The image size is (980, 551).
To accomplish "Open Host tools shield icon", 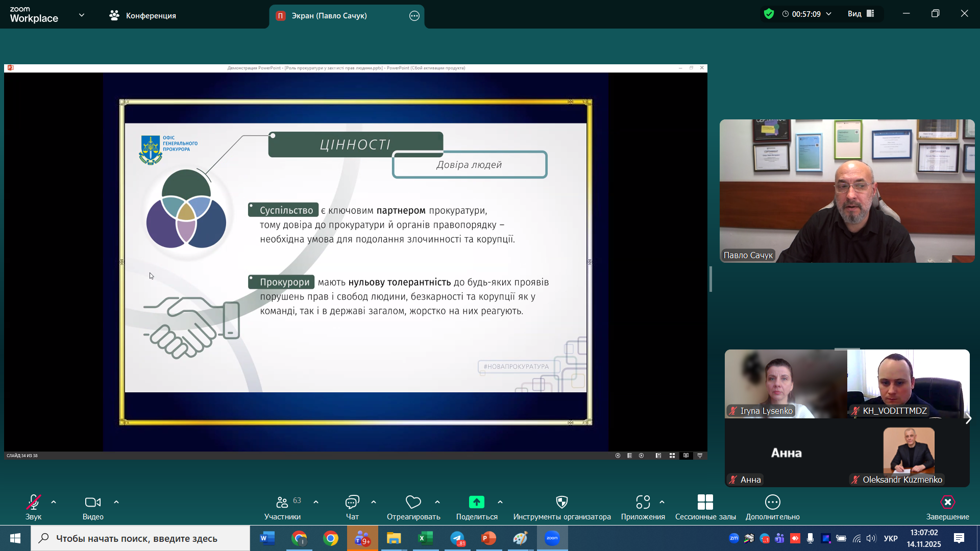I will pos(561,503).
